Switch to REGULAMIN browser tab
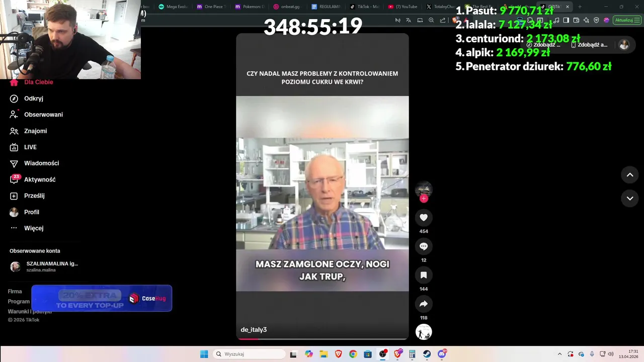644x362 pixels. click(326, 7)
